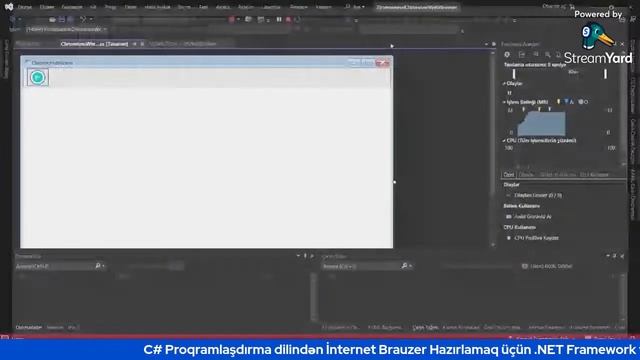Click the Otomatikler panel vertical scrollbar

click(x=313, y=297)
